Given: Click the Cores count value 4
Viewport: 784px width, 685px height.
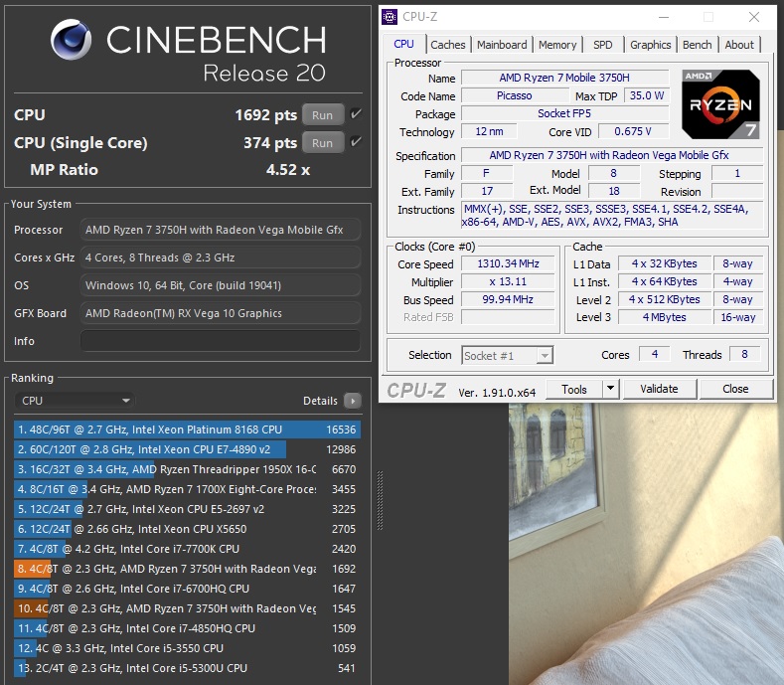Looking at the screenshot, I should coord(655,354).
